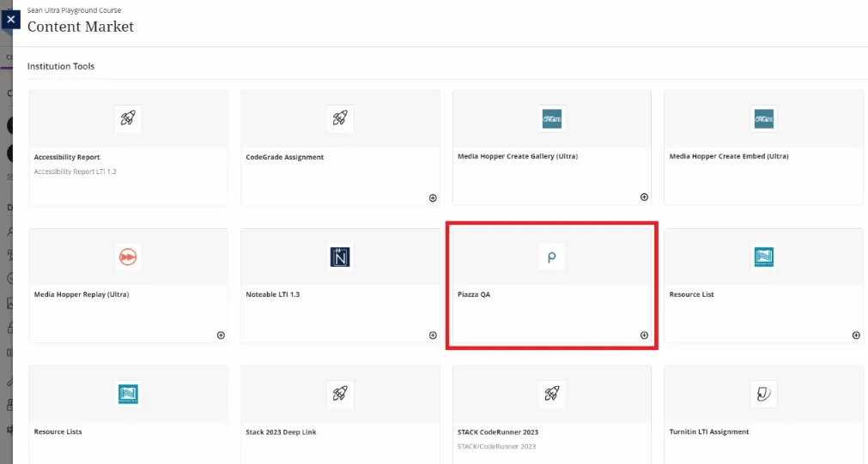868x464 pixels.
Task: Open the Accessibility Report tool title
Action: (x=67, y=157)
